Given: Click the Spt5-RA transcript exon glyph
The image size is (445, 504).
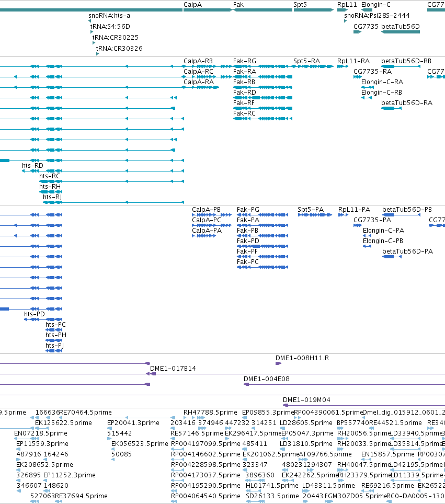Looking at the screenshot, I should [313, 66].
